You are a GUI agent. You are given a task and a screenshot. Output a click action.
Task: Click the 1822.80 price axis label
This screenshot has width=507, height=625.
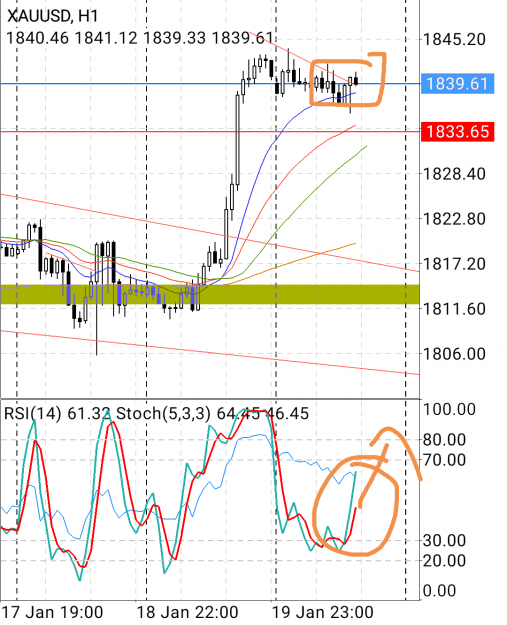point(454,219)
